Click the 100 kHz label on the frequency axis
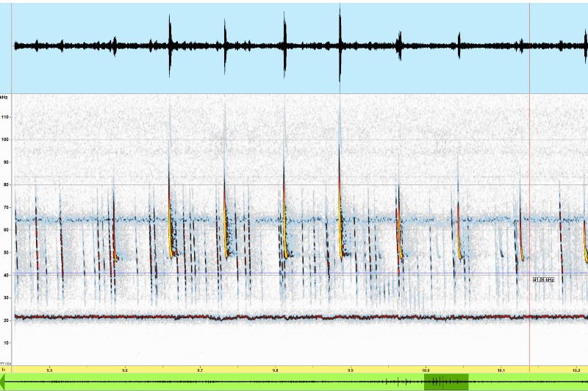588x391 pixels. 6,140
